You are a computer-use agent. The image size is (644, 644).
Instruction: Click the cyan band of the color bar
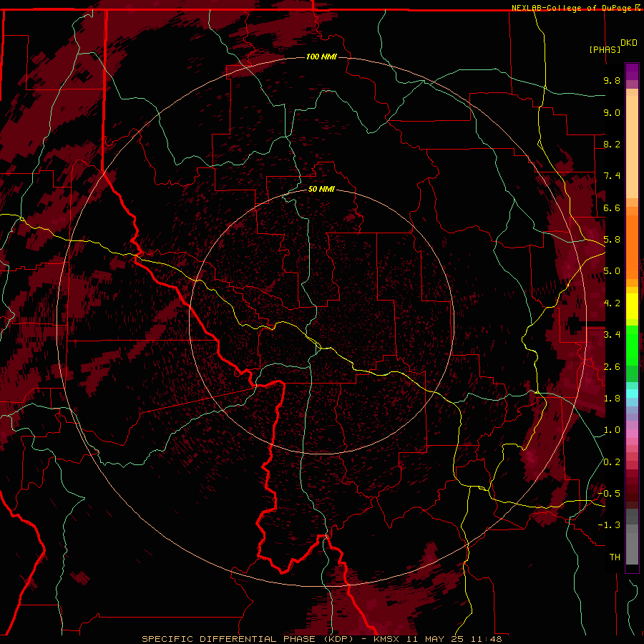(632, 394)
